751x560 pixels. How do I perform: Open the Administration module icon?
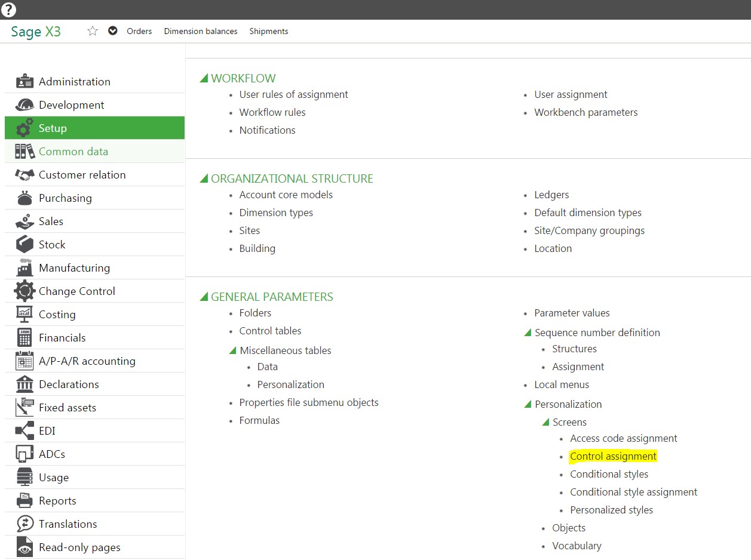coord(24,81)
